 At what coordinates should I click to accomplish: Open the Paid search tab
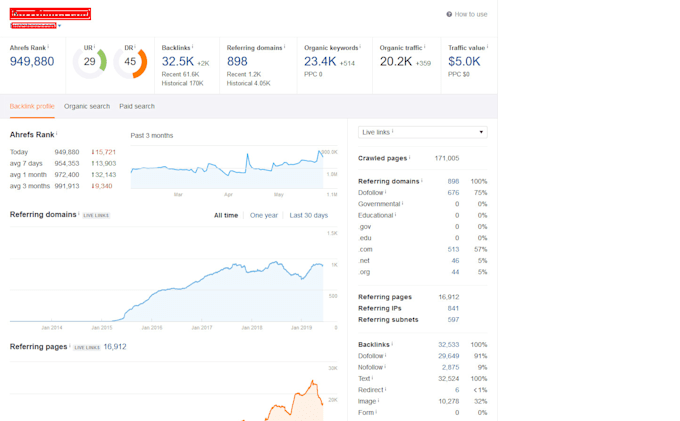(x=137, y=106)
